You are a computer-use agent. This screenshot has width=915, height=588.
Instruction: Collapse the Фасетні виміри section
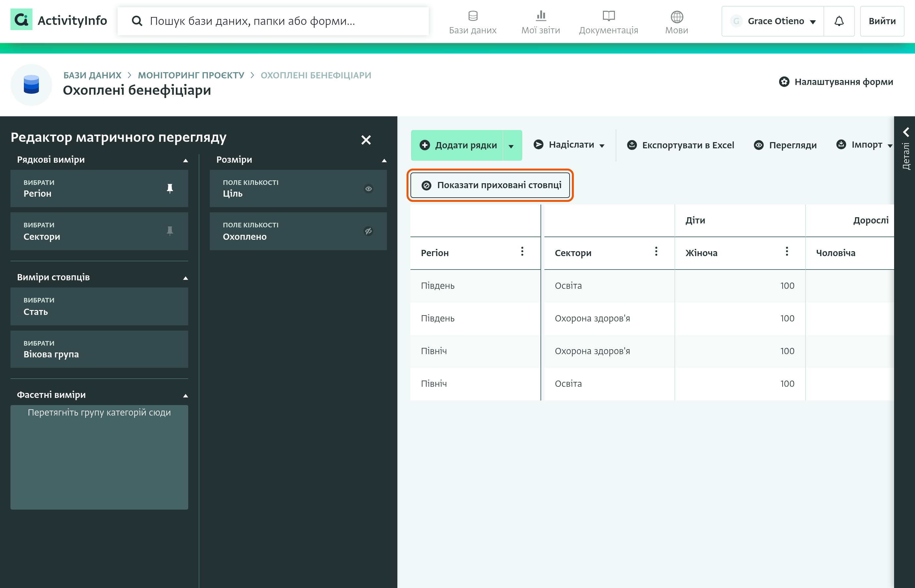tap(186, 396)
